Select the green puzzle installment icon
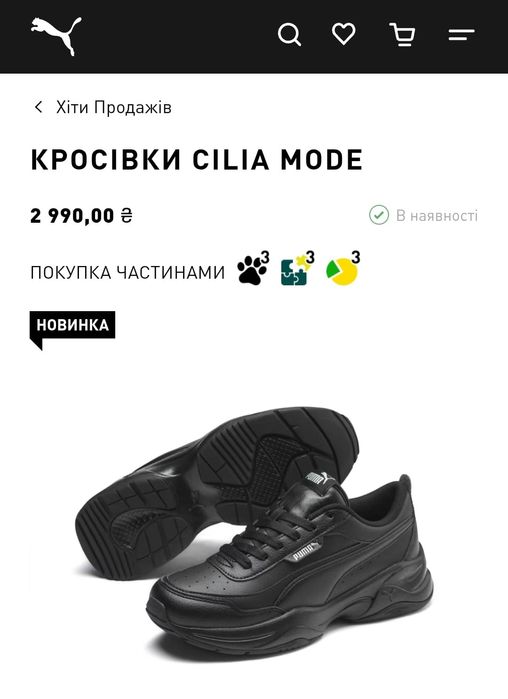 (x=297, y=268)
